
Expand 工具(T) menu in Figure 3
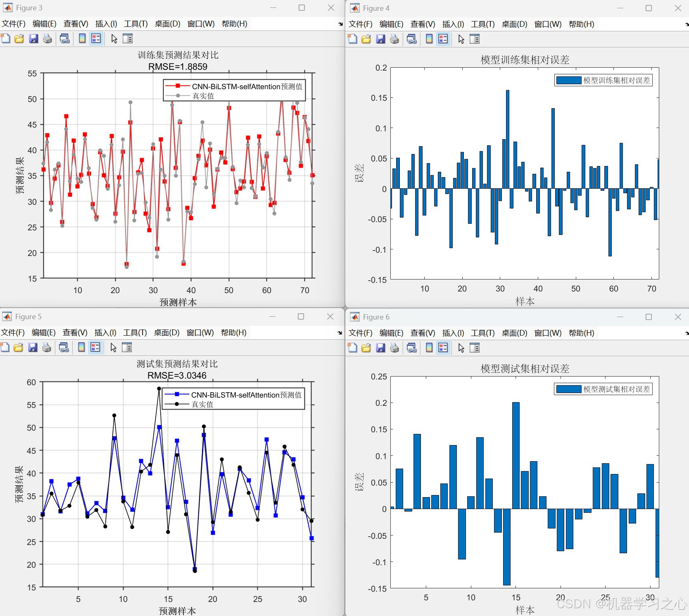click(136, 24)
